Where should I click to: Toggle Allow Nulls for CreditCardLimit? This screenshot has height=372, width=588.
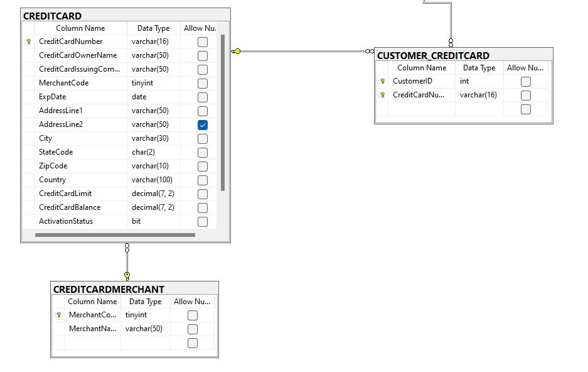pyautogui.click(x=203, y=194)
